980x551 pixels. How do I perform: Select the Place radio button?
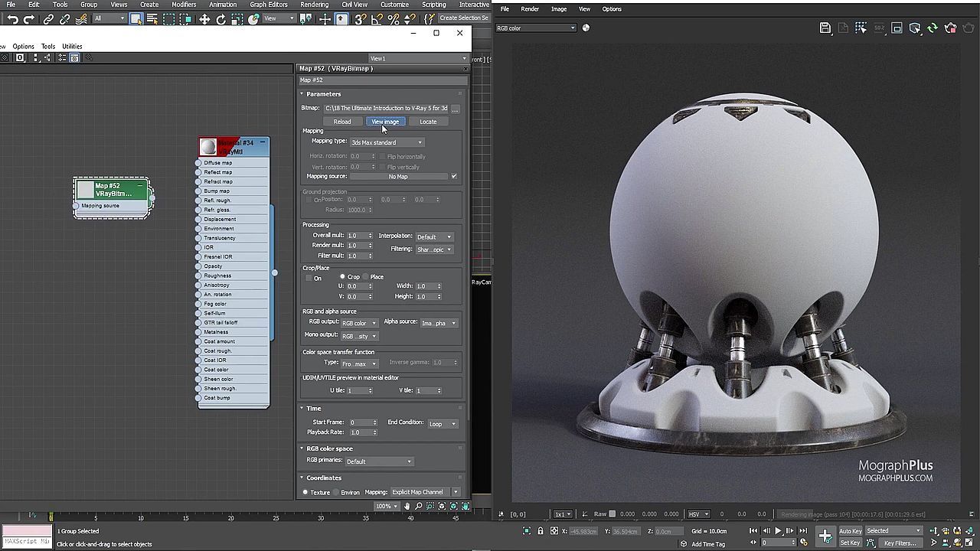tap(366, 277)
